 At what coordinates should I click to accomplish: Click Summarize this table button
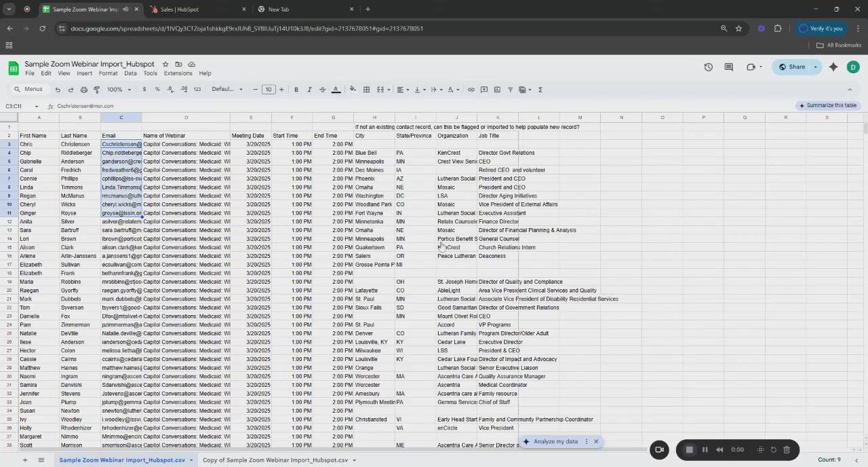(x=827, y=105)
